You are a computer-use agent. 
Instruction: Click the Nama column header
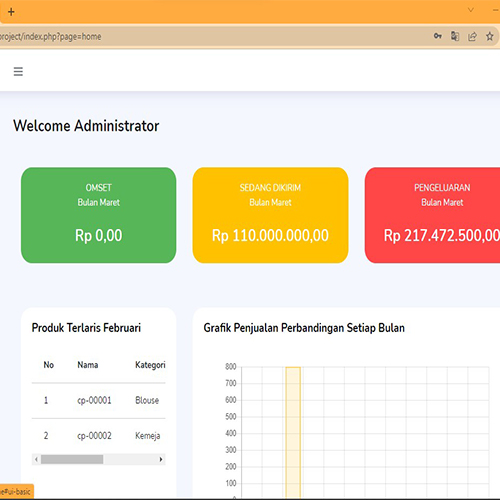click(x=88, y=365)
